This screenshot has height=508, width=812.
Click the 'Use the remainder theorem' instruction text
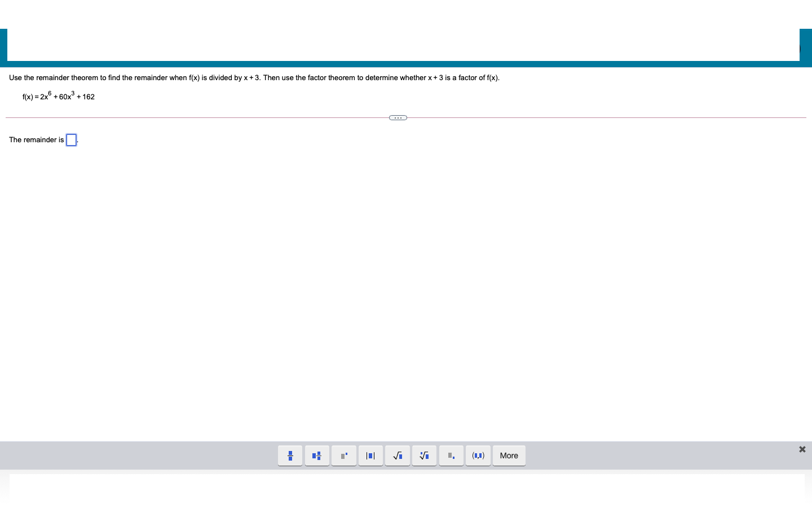coord(254,78)
